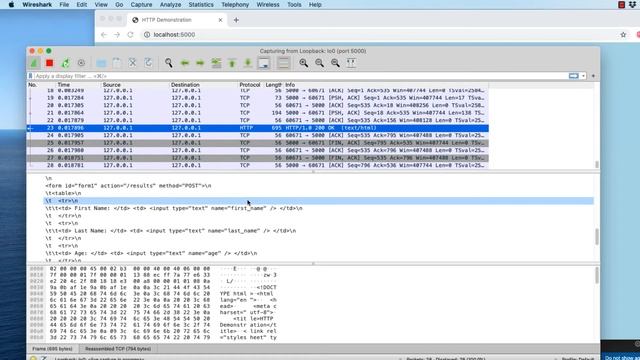Open the Wireshark application menu
The image size is (640, 360).
click(x=37, y=4)
